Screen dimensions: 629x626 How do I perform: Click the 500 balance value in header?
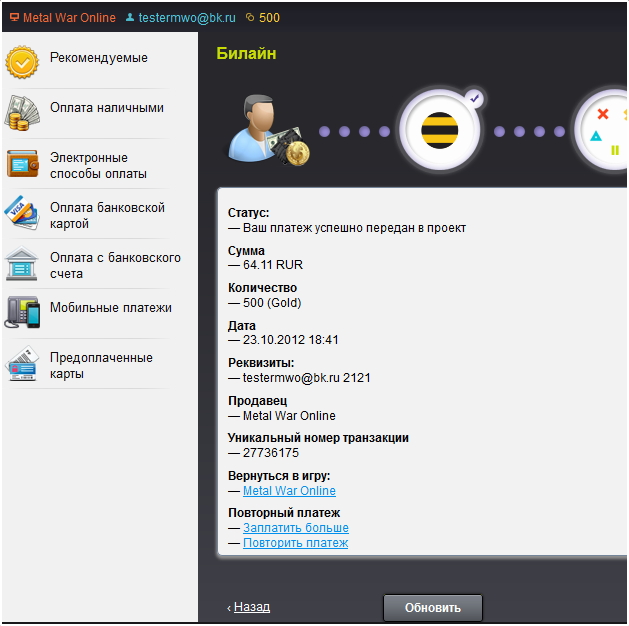pos(269,18)
